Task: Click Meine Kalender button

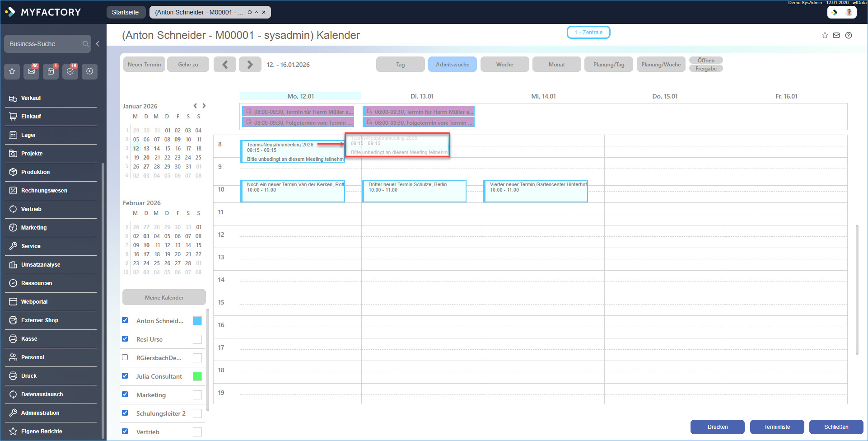Action: 164,297
